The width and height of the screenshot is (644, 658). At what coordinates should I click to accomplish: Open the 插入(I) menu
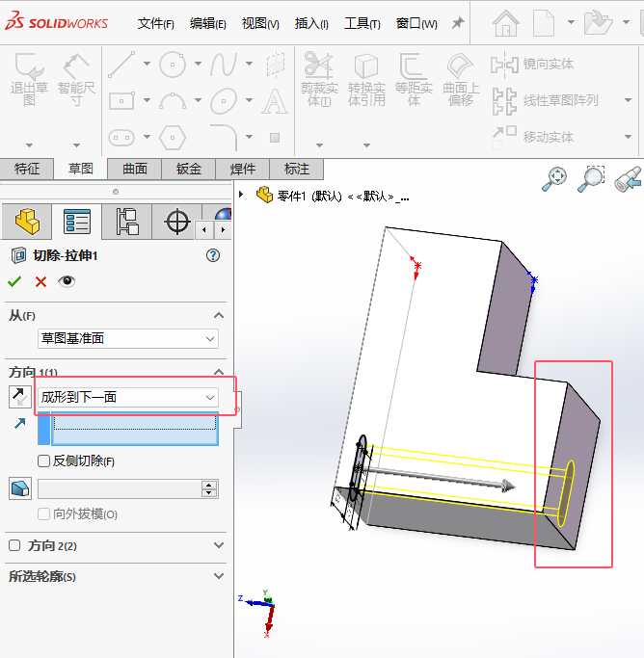(311, 23)
